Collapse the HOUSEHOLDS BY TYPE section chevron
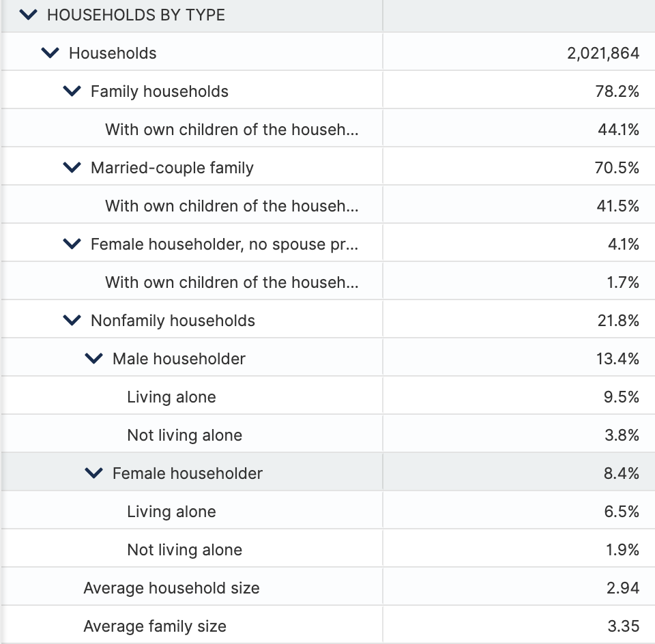655x644 pixels. [x=29, y=15]
